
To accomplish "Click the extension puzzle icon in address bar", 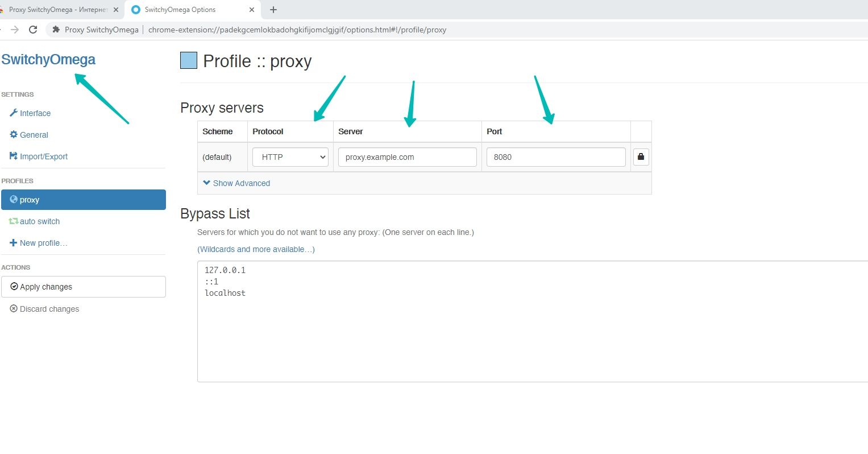I will [x=56, y=30].
